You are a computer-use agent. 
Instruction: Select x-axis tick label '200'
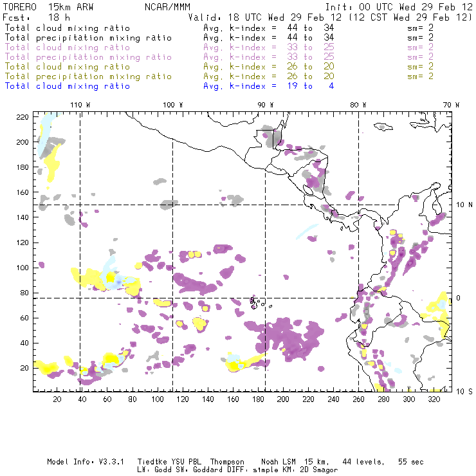point(283,399)
